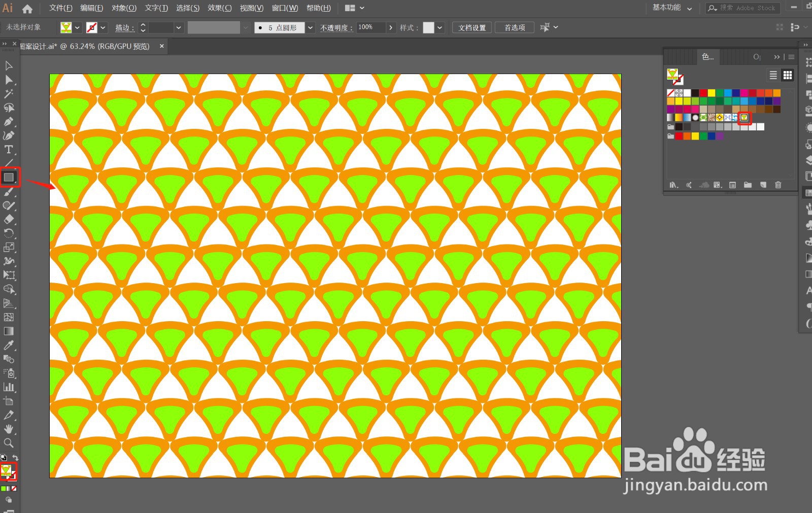This screenshot has width=812, height=513.
Task: Click the 文档设置 button
Action: pos(472,27)
